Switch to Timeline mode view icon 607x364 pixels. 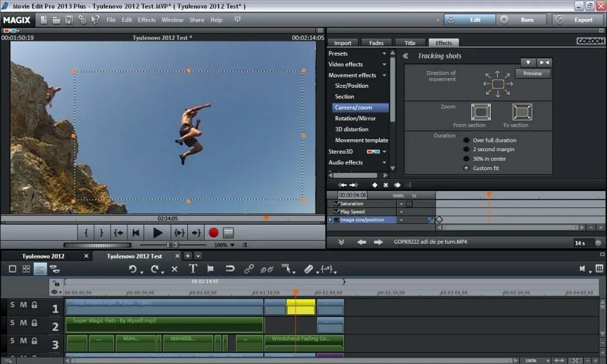point(40,269)
